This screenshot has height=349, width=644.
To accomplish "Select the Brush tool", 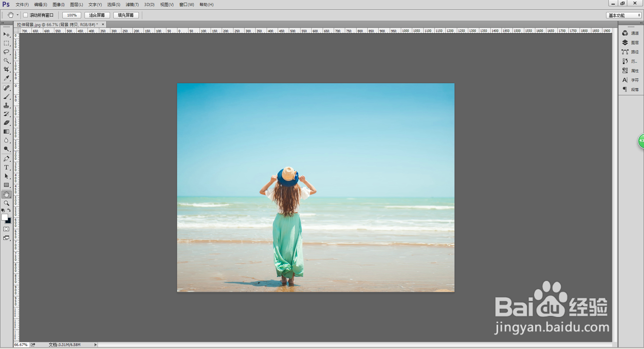I will tap(6, 97).
